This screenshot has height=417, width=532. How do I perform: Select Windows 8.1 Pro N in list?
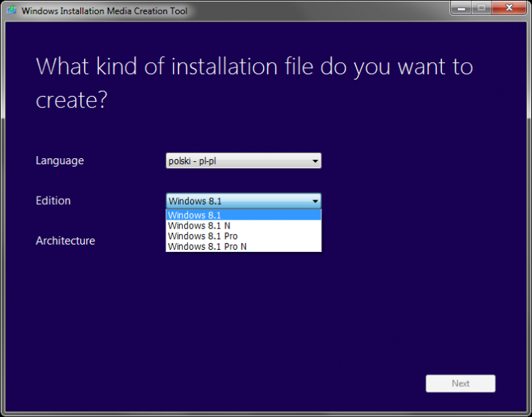tap(244, 247)
